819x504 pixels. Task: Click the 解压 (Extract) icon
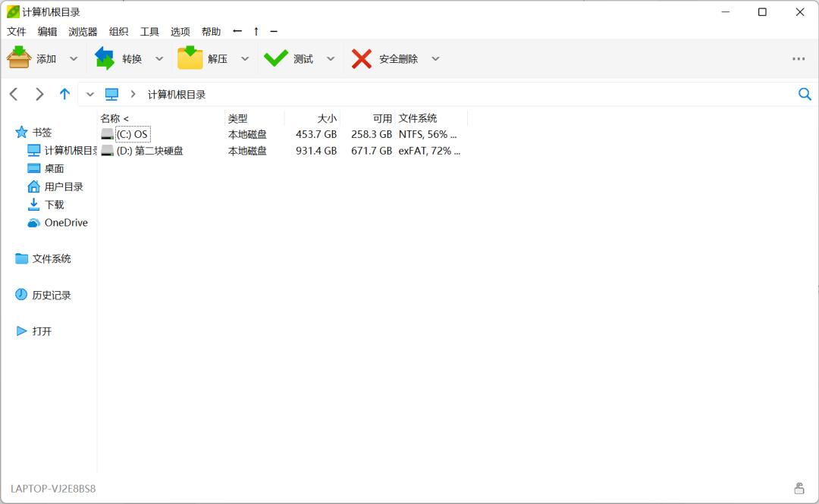click(x=190, y=58)
